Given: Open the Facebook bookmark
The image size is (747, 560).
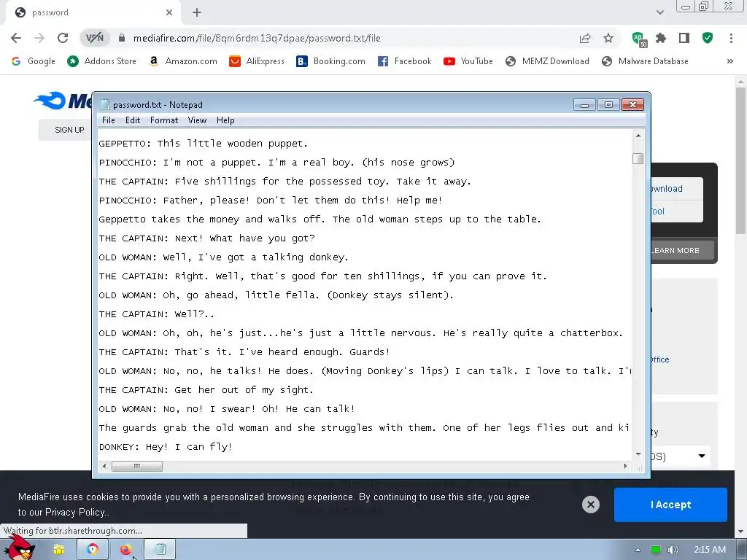Looking at the screenshot, I should click(x=404, y=61).
